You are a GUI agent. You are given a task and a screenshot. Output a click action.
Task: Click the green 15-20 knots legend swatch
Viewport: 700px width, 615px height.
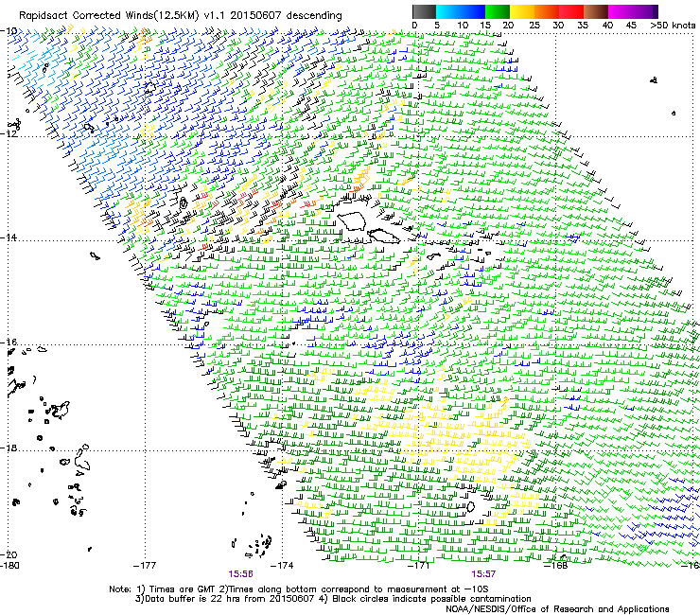click(x=498, y=11)
